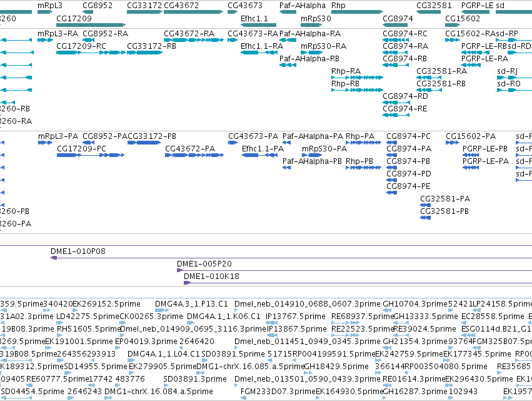Select the Rhp-RA transcript label

(346, 71)
